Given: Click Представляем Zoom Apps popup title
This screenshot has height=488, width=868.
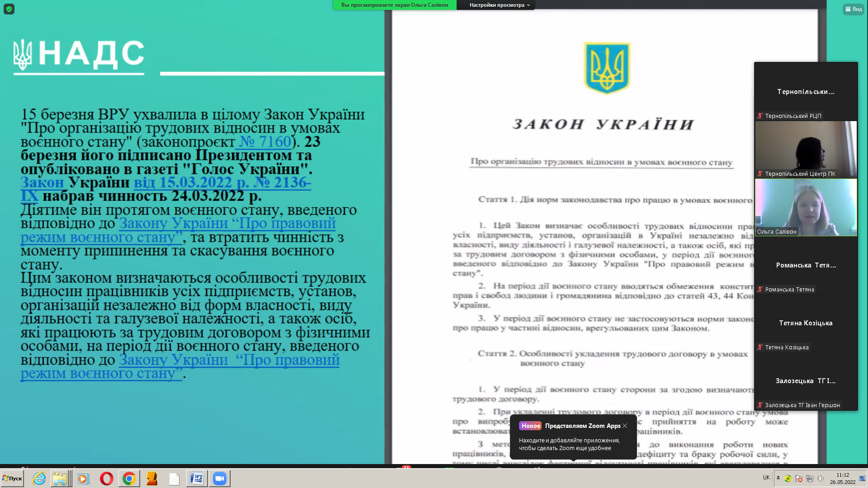Looking at the screenshot, I should (x=583, y=426).
